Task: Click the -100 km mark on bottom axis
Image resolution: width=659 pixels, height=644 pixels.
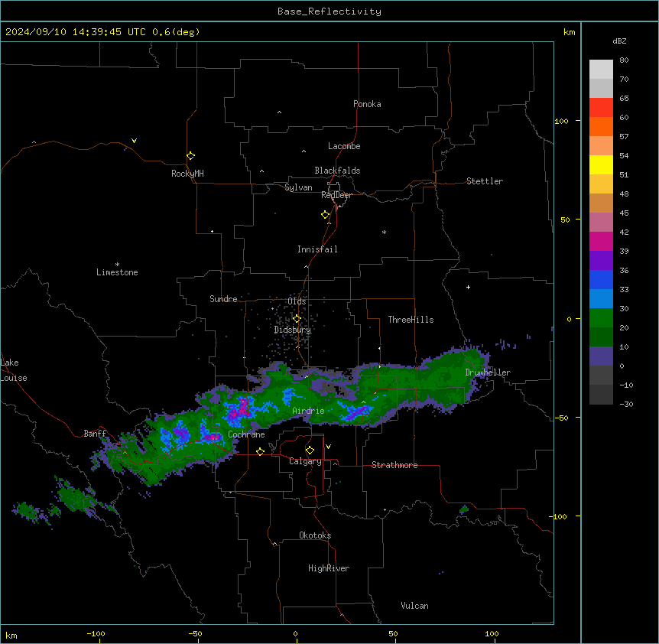Action: (96, 633)
